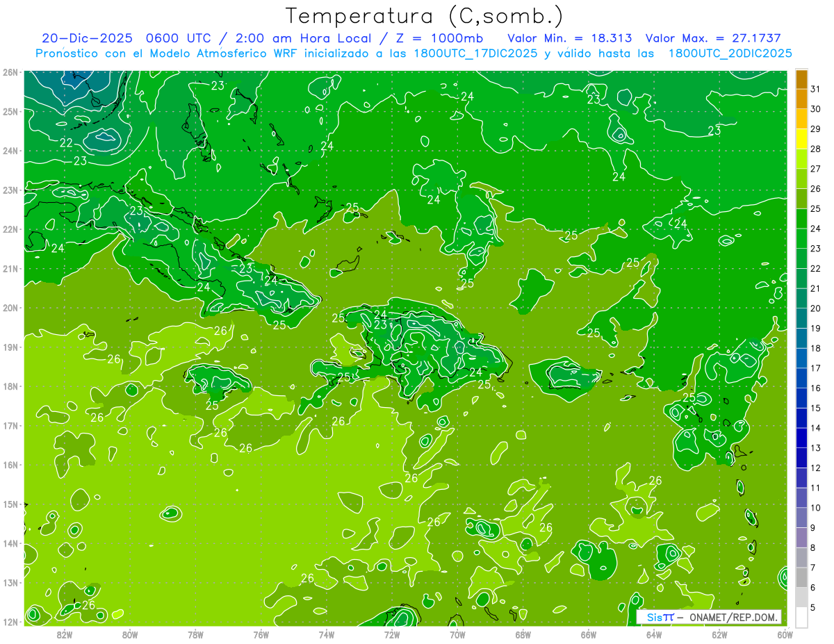The image size is (834, 644).
Task: Click the longitude label "78W"
Action: click(x=195, y=634)
